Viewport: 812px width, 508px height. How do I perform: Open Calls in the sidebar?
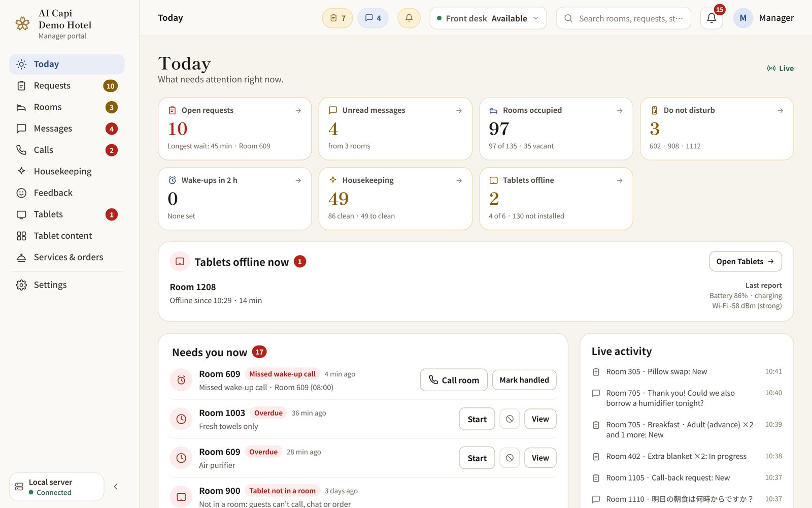point(66,150)
